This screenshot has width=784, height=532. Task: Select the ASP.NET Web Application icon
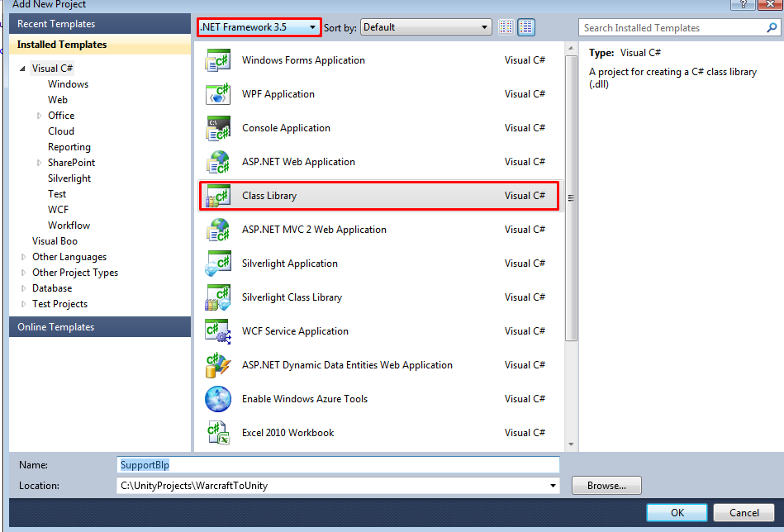pyautogui.click(x=218, y=162)
